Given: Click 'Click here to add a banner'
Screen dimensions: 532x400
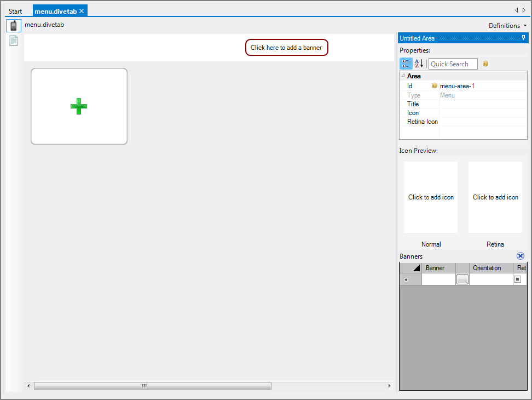Looking at the screenshot, I should pos(286,48).
